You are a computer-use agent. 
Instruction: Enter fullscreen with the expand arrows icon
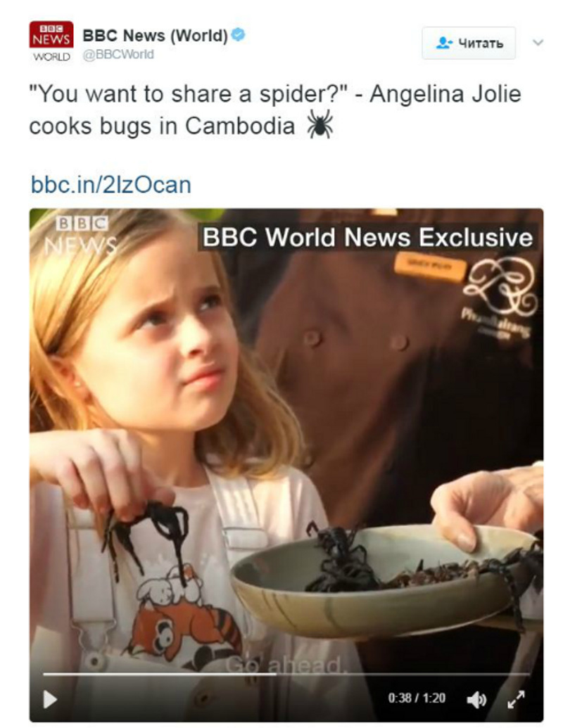(516, 698)
